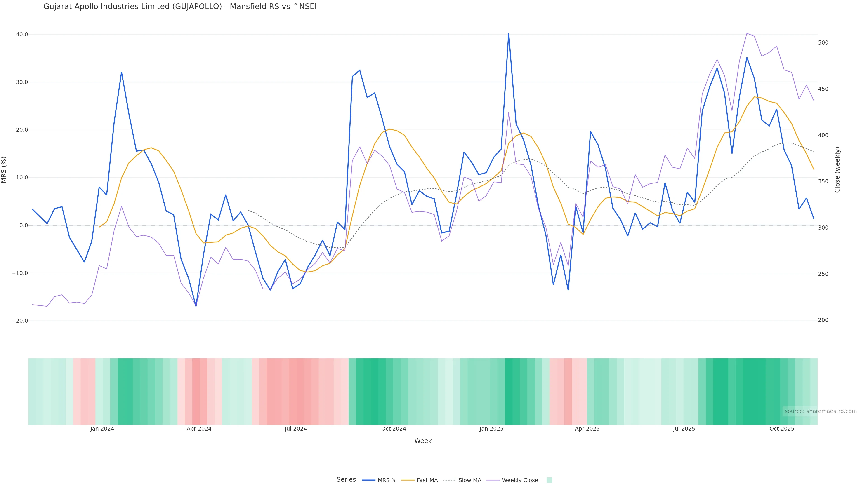Click the green heatmap legend swatch
The height and width of the screenshot is (488, 868).
[549, 480]
